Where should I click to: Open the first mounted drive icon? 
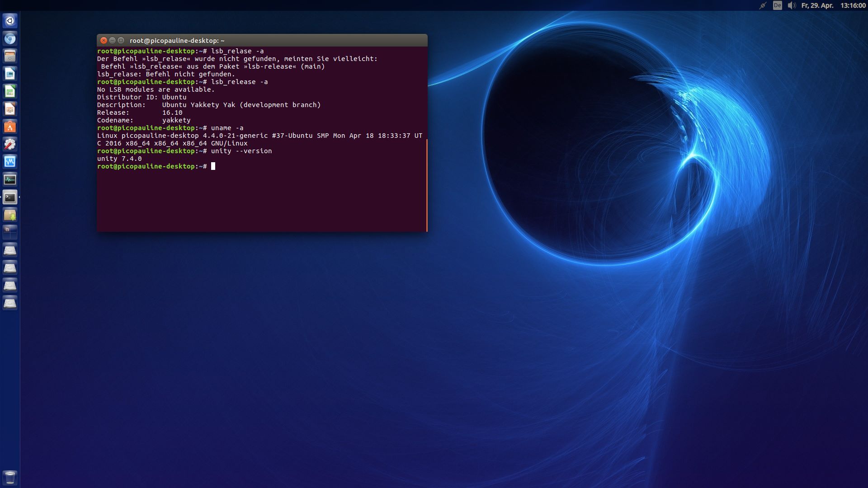pyautogui.click(x=10, y=250)
